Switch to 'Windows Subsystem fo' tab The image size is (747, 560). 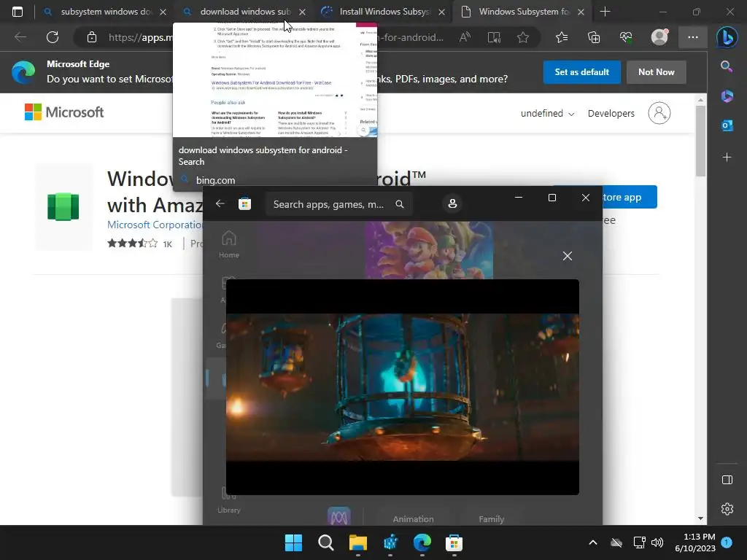[x=523, y=12]
